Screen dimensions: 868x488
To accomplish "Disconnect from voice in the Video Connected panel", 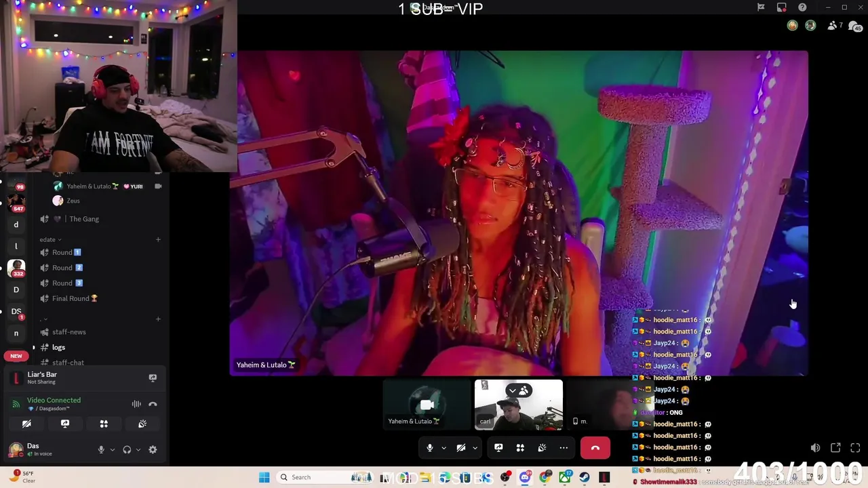I will click(x=153, y=404).
